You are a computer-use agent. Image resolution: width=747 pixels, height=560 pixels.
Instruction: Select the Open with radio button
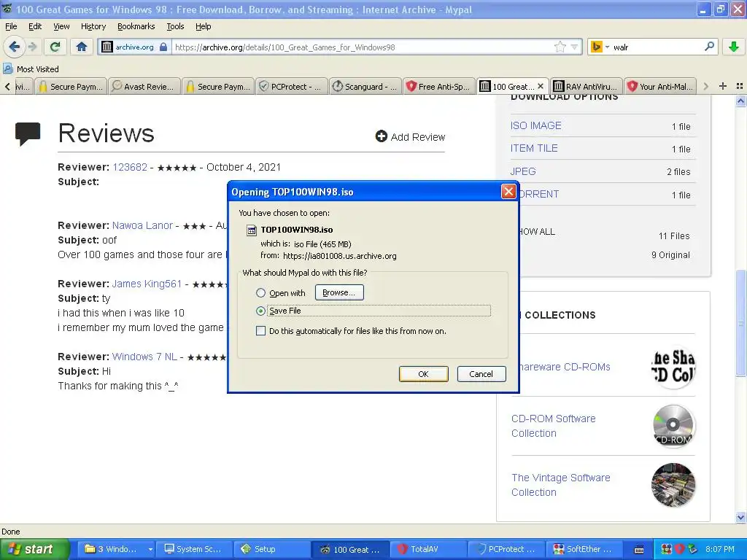(260, 293)
